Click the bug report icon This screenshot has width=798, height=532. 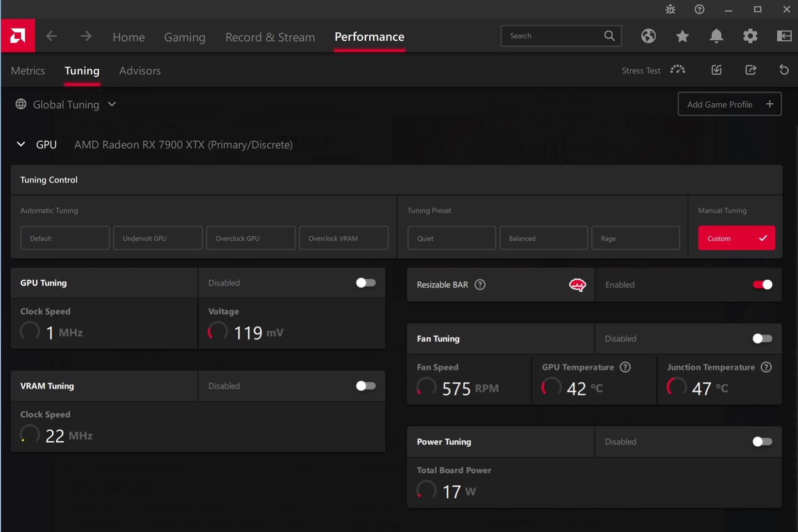point(670,9)
